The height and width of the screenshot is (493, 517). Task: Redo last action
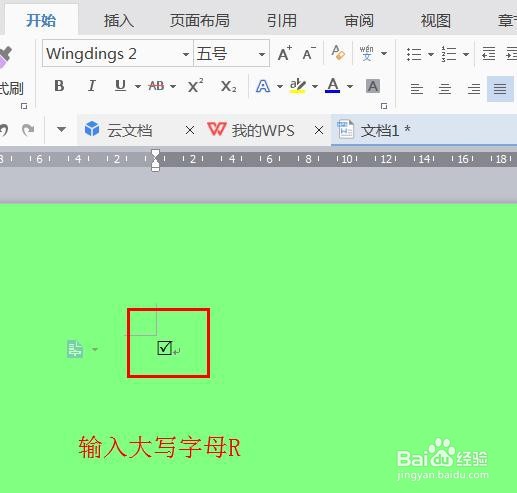tap(28, 130)
